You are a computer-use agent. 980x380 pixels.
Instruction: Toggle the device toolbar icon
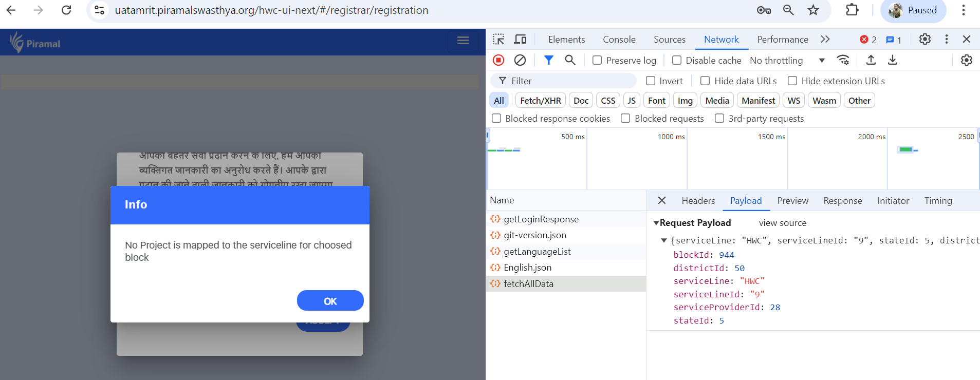[521, 40]
